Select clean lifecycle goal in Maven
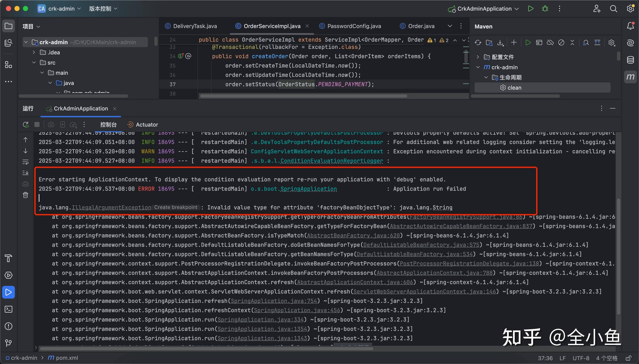 click(x=543, y=88)
